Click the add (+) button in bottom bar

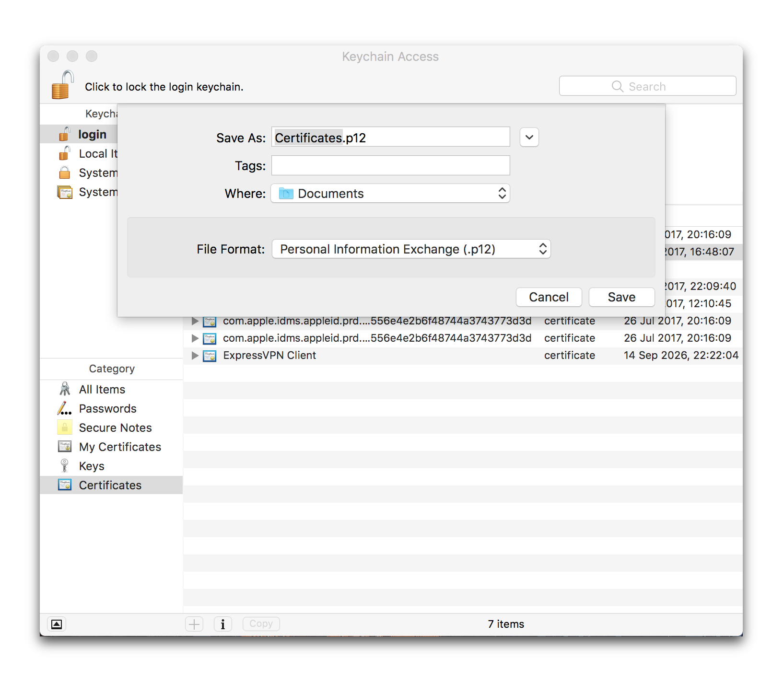tap(194, 624)
